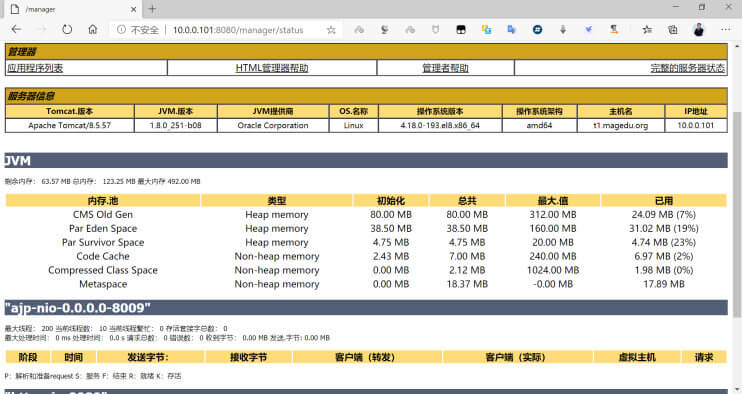Viewport: 742px width, 394px height.
Task: Open the HTML管理器帮助 link
Action: pos(272,68)
